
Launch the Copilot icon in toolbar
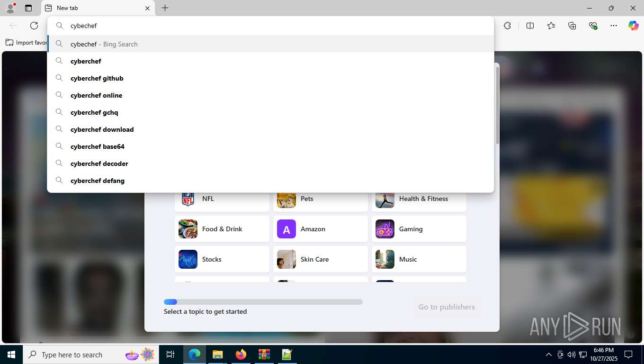pyautogui.click(x=633, y=26)
